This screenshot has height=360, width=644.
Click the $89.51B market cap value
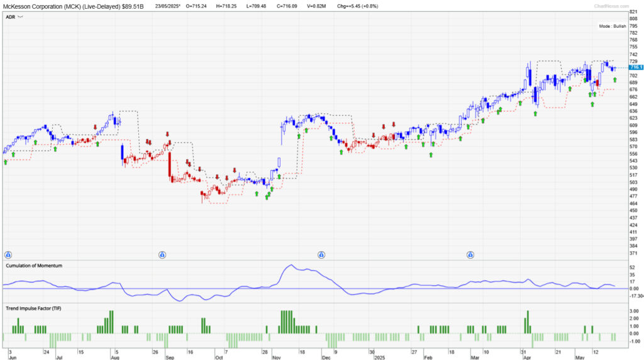point(133,6)
